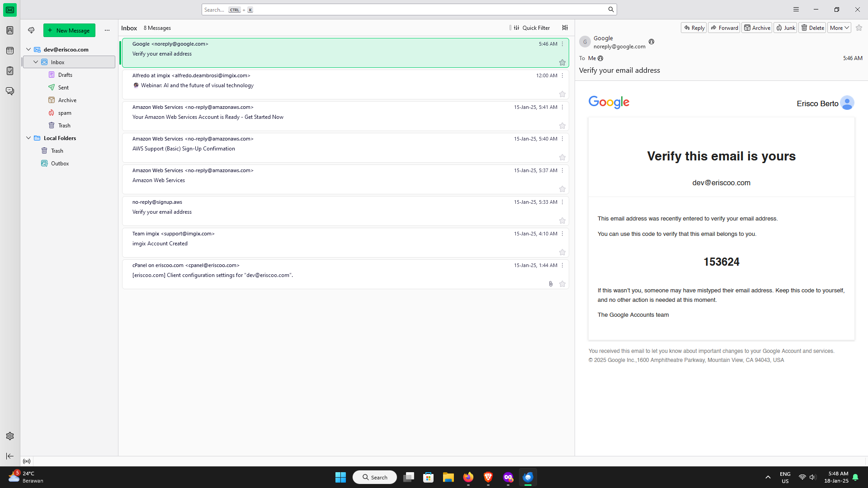Open message list display options icon
The width and height of the screenshot is (868, 488).
click(x=565, y=28)
